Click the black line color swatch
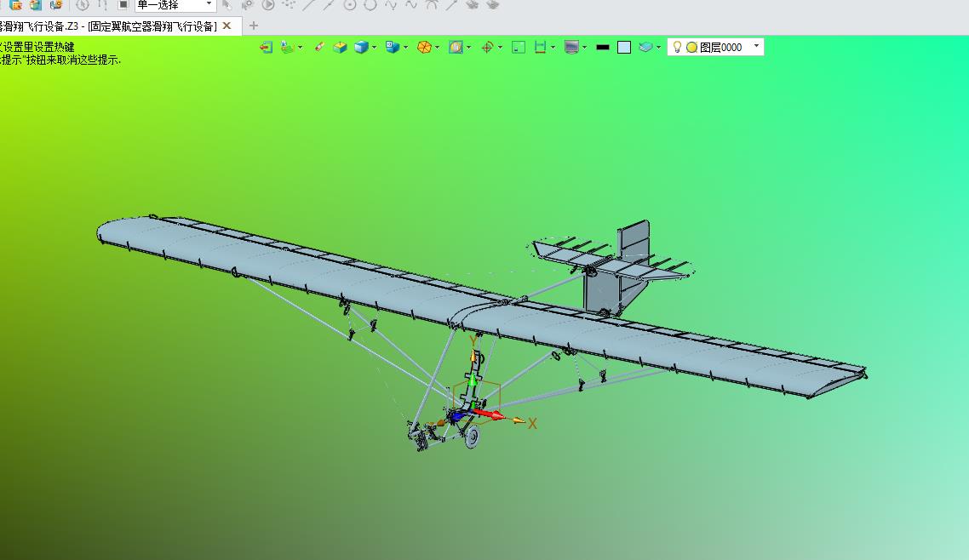Image resolution: width=969 pixels, height=560 pixels. [x=603, y=48]
